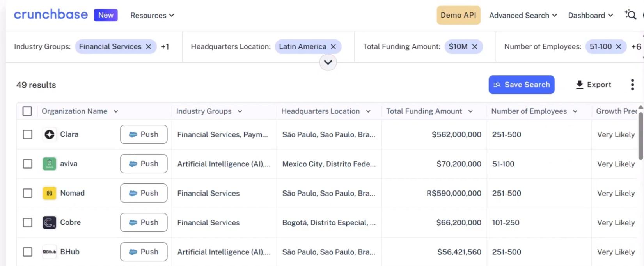Remove the Latin America filter chip
The width and height of the screenshot is (644, 266).
coord(333,46)
